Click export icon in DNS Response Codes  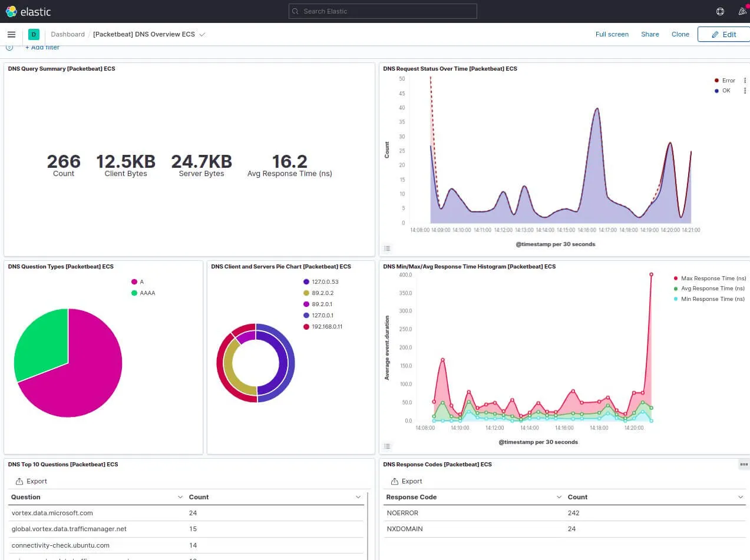pos(395,481)
